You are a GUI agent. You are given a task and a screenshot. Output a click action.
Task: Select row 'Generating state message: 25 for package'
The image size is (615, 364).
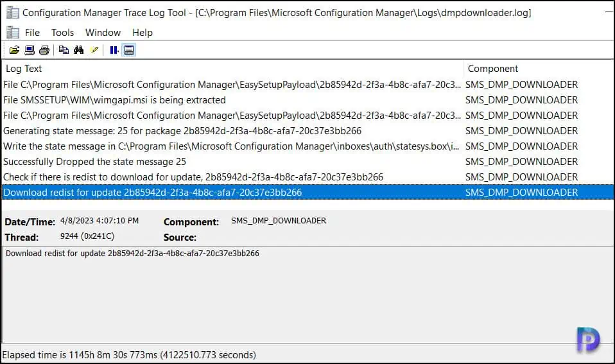[308, 130]
